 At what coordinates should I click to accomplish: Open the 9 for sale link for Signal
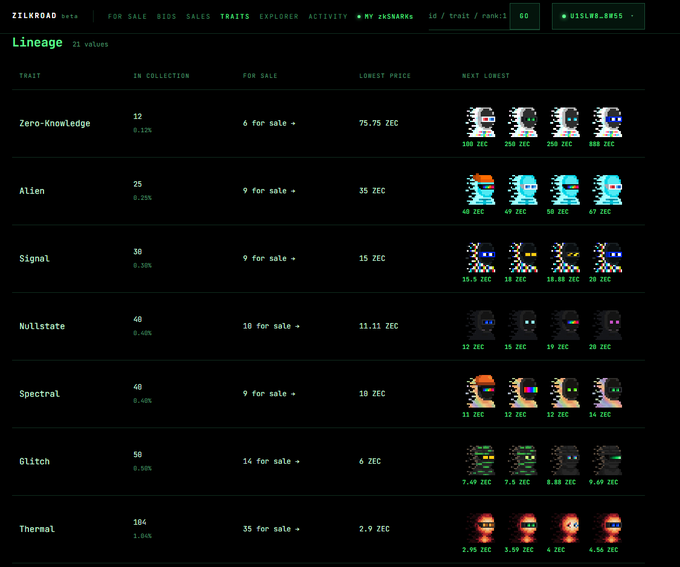pos(269,259)
